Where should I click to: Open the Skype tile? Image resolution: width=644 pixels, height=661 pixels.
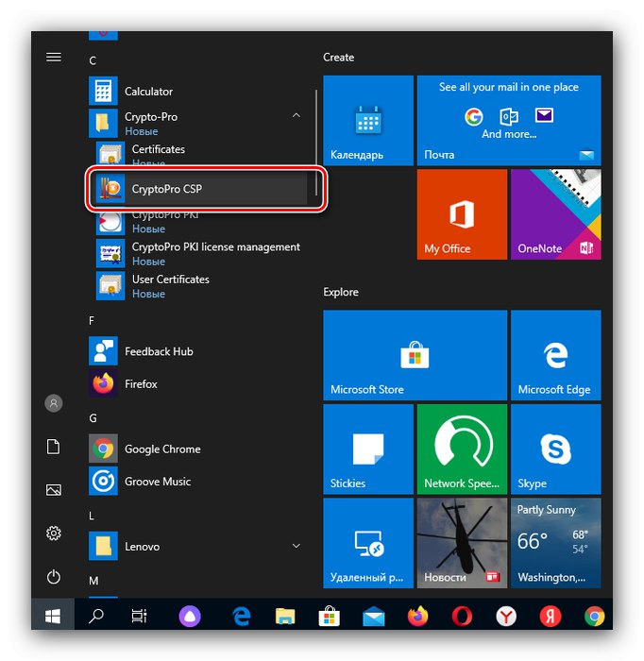click(556, 449)
